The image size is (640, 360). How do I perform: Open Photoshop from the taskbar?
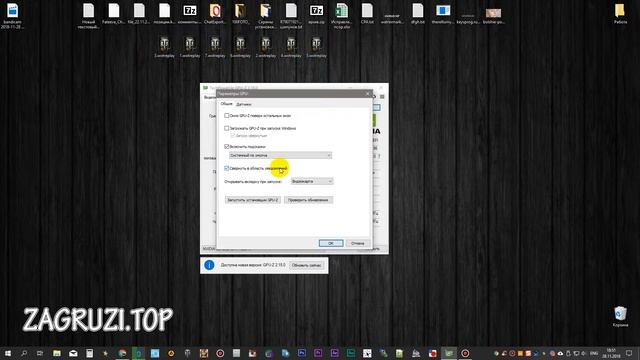click(x=302, y=353)
